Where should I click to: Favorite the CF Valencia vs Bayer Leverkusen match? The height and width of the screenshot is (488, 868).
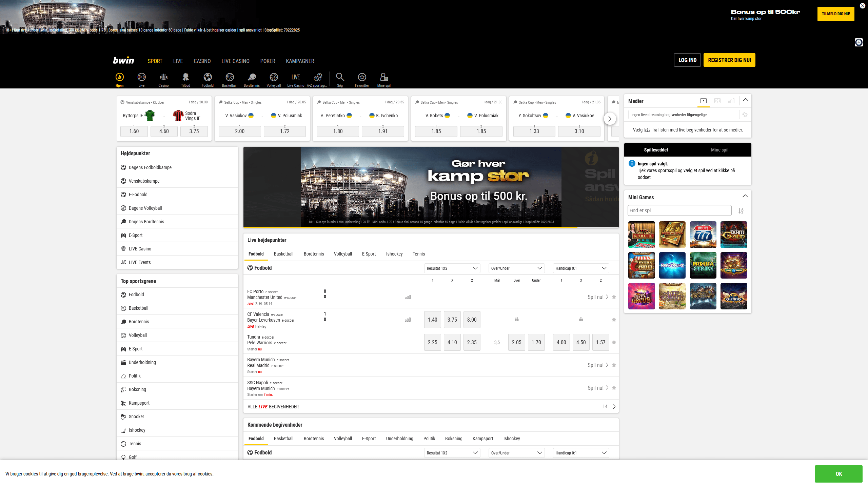click(614, 320)
